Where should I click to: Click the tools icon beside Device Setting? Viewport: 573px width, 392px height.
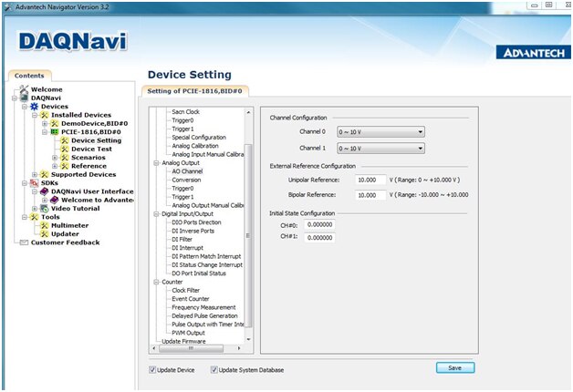(x=65, y=140)
